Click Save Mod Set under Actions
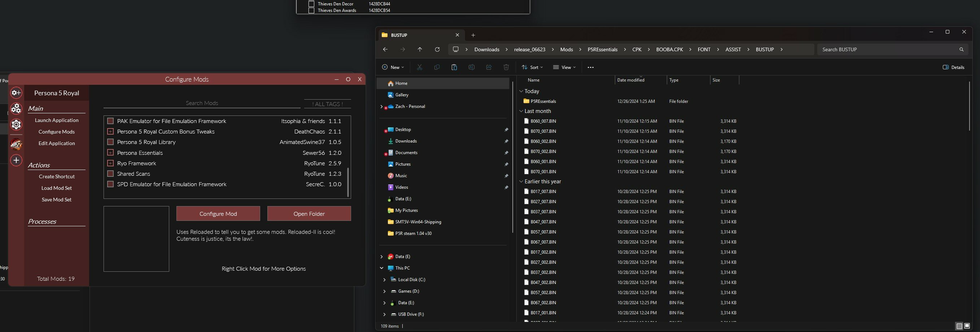The width and height of the screenshot is (980, 332). (57, 200)
